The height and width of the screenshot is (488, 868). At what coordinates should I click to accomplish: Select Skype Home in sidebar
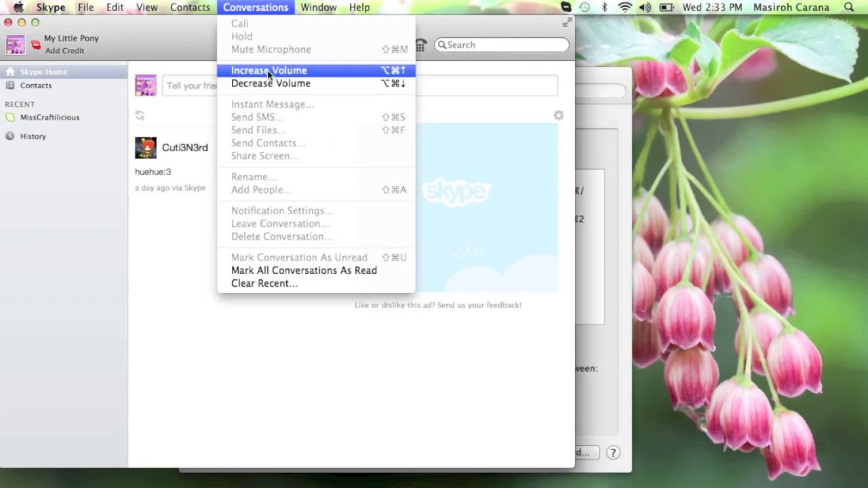[64, 72]
